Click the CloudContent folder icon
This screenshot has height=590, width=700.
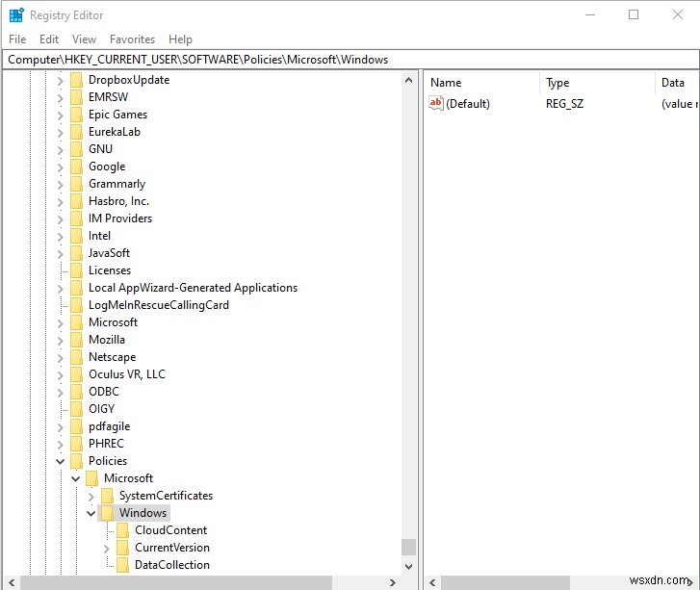123,530
